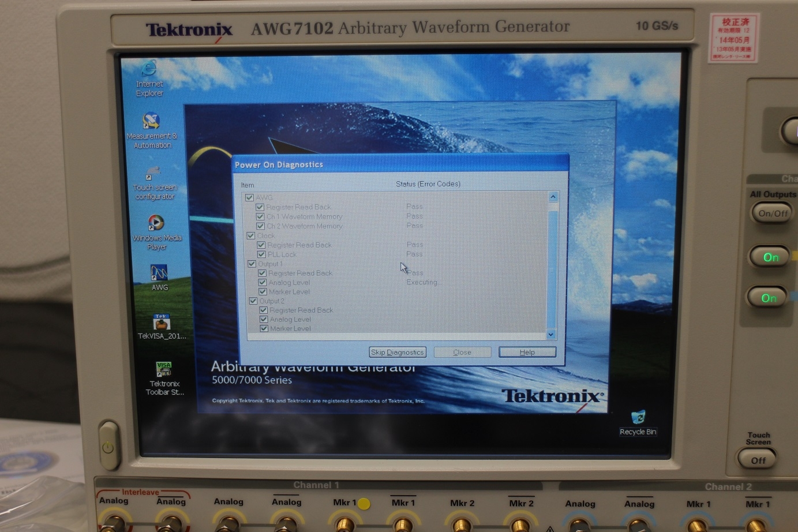Select Pass status for Ch 2 Waveform Memory
The height and width of the screenshot is (532, 798).
(414, 226)
